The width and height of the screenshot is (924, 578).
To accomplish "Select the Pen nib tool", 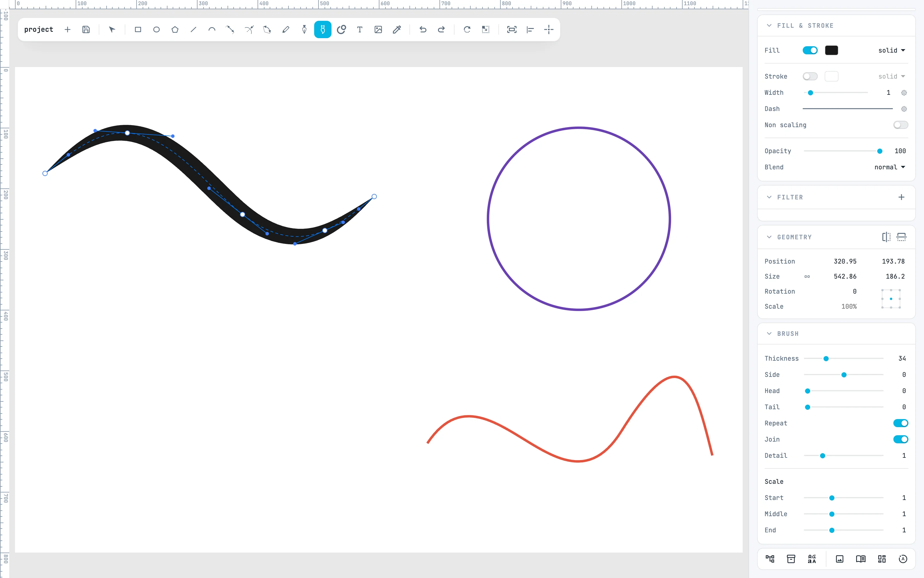I will pyautogui.click(x=304, y=29).
